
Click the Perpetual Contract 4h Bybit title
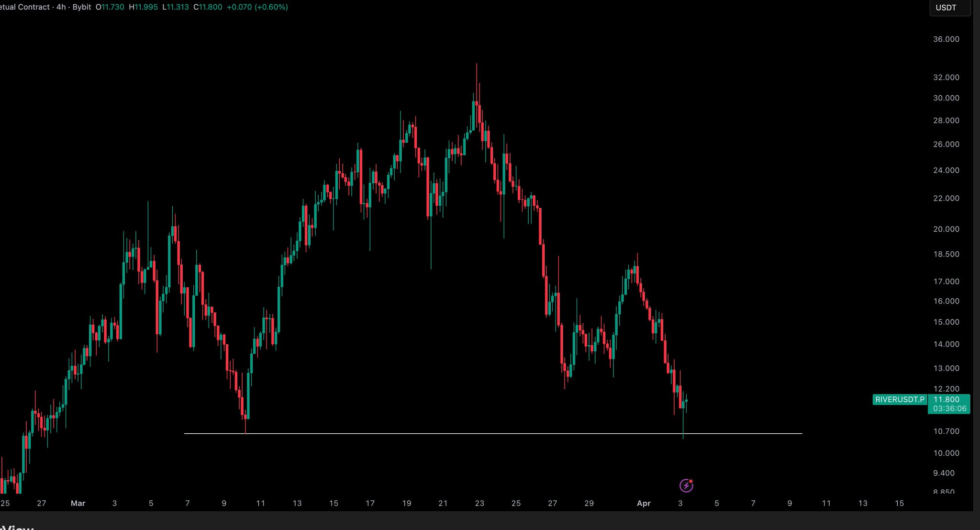click(45, 7)
